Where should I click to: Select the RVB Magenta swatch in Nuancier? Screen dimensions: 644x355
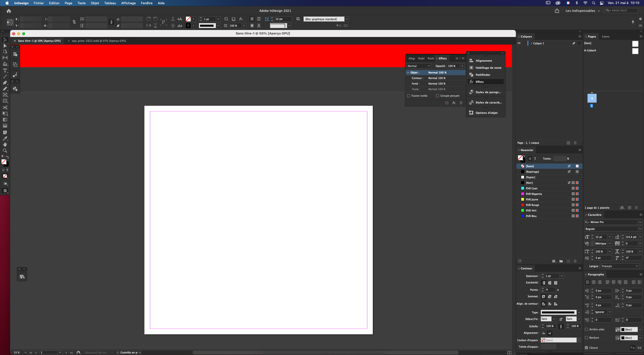[x=534, y=194]
